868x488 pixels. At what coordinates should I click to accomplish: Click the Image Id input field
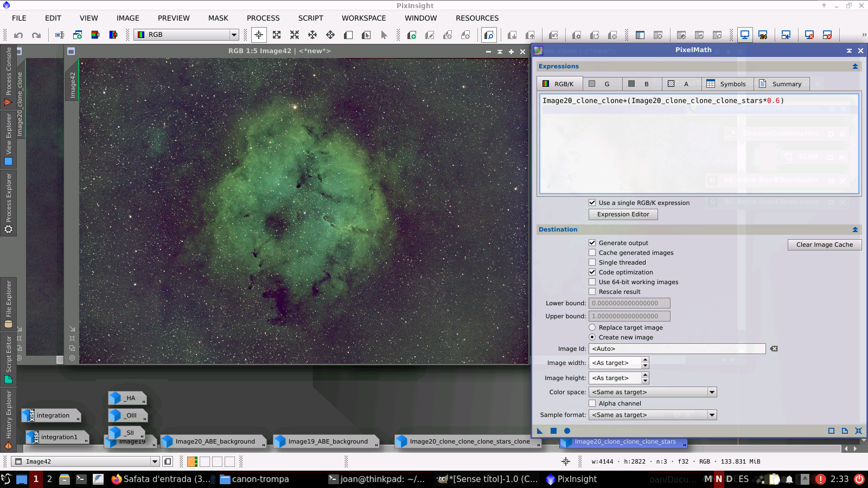click(676, 349)
